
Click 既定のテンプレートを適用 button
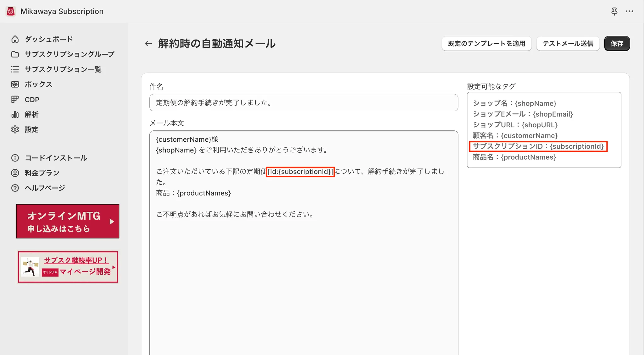486,44
